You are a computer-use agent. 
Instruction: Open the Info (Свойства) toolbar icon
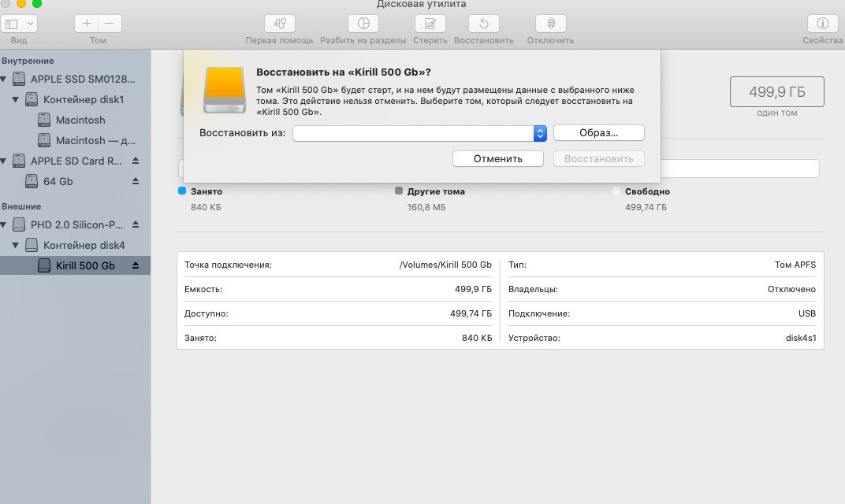tap(822, 24)
